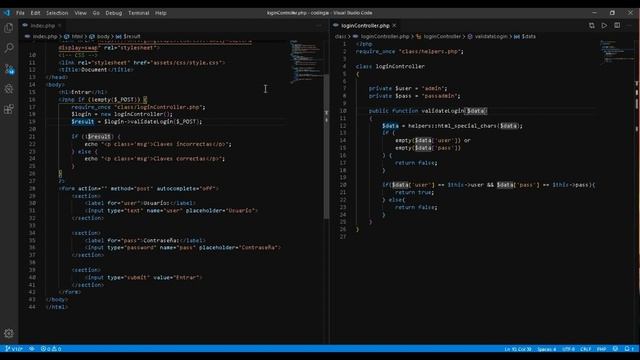Click 'Claves incorrectas' echo line

(x=158, y=144)
